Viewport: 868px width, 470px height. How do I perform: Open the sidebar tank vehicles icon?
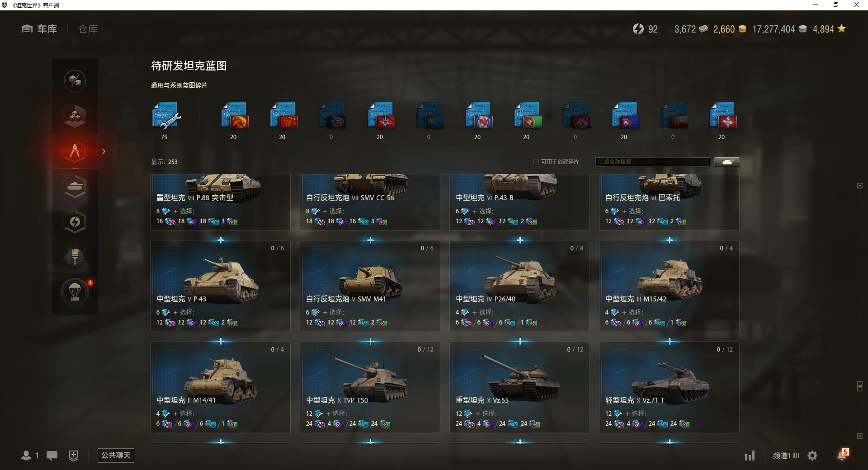coord(75,186)
